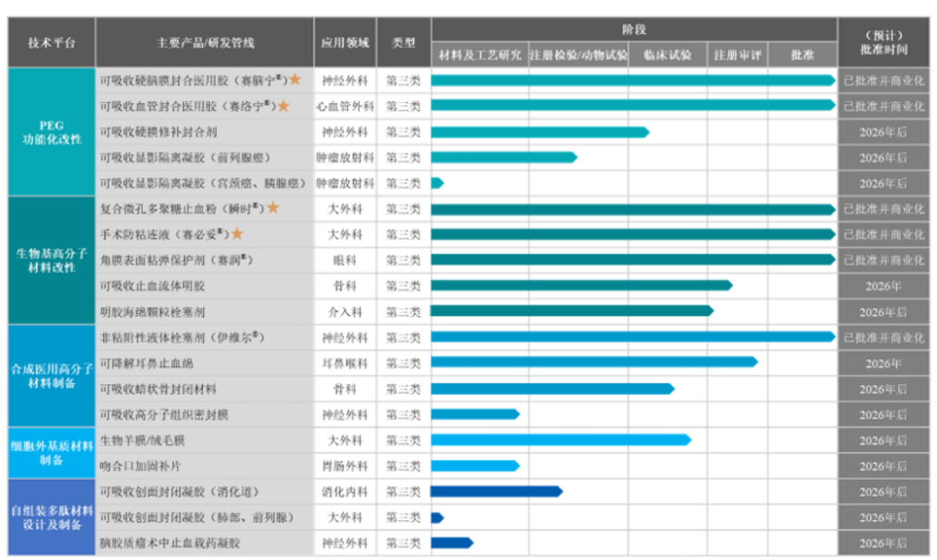Click the star next to 赛必妥 product

(237, 234)
